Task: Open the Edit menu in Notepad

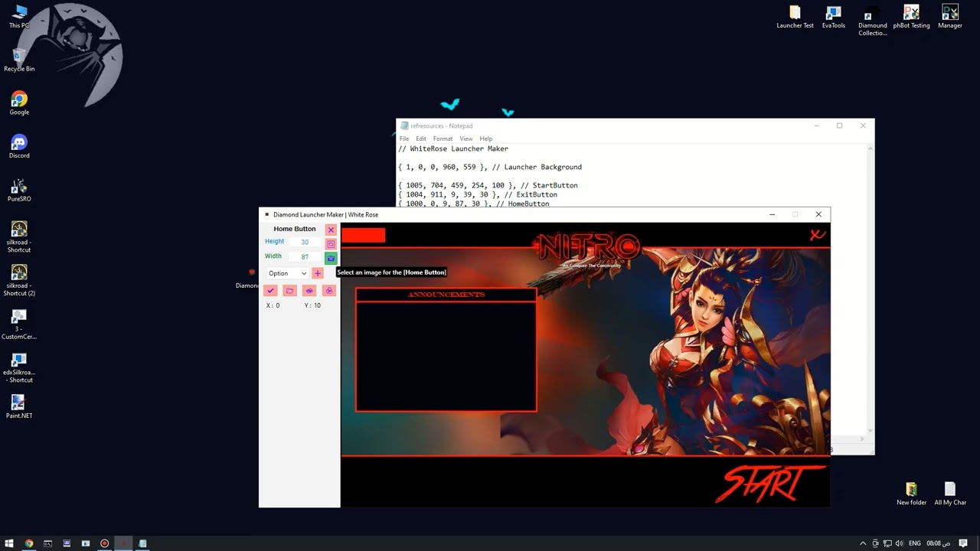Action: (x=421, y=139)
